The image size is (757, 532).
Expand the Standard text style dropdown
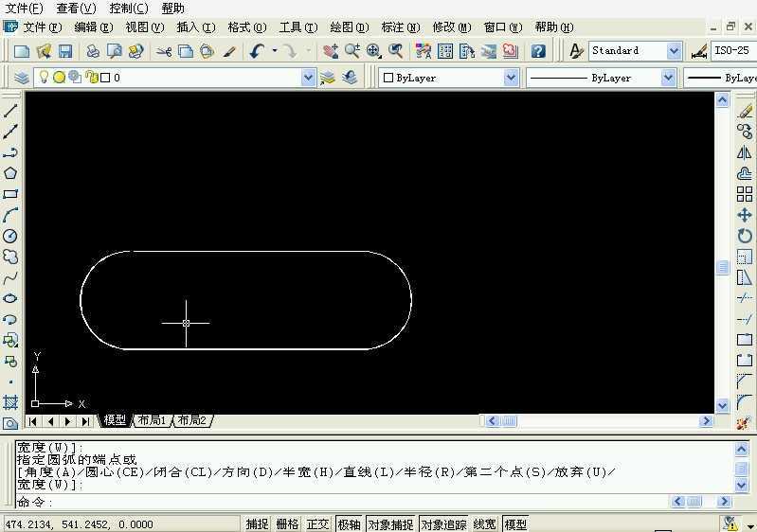[x=674, y=50]
